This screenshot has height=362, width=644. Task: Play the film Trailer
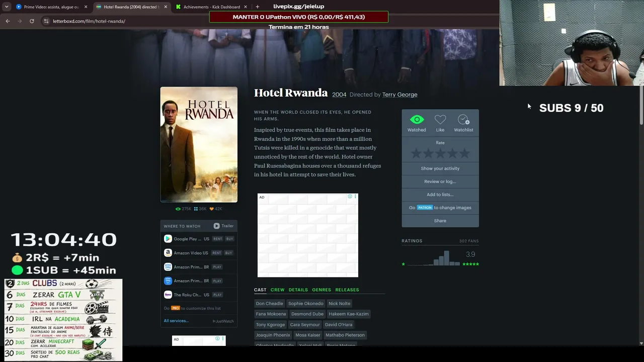pos(223,226)
